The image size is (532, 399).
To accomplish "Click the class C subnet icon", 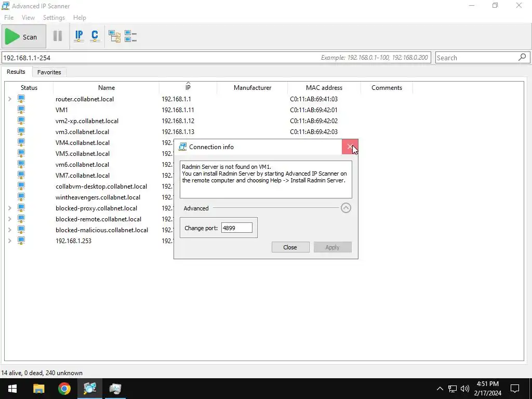I will point(95,36).
